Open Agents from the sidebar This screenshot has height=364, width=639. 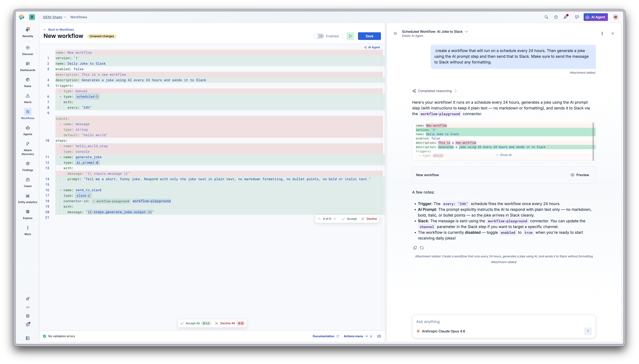click(28, 130)
